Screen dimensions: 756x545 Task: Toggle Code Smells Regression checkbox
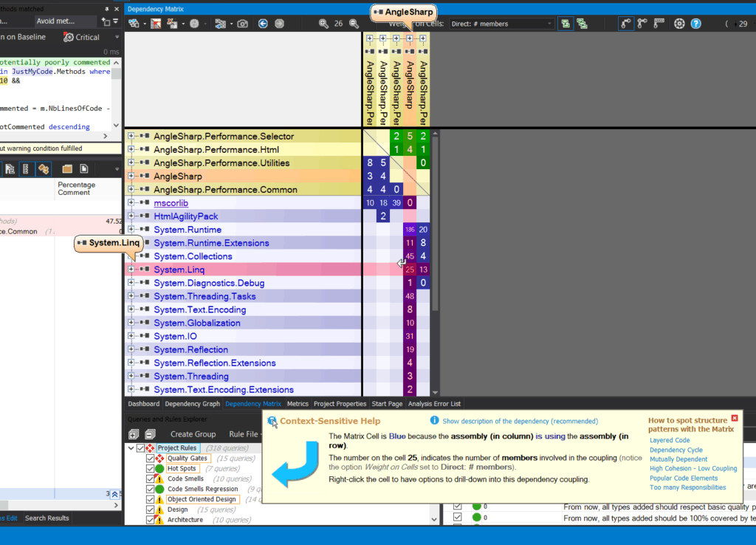[150, 489]
